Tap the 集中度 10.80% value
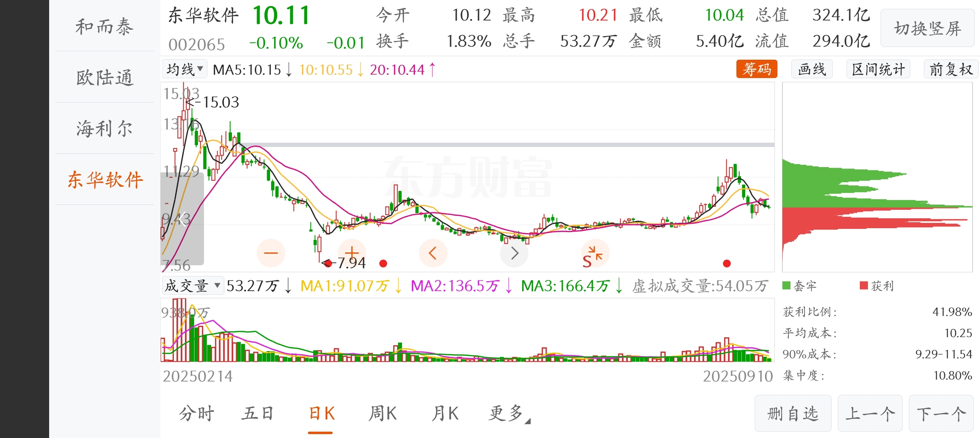The height and width of the screenshot is (438, 980). point(953,375)
